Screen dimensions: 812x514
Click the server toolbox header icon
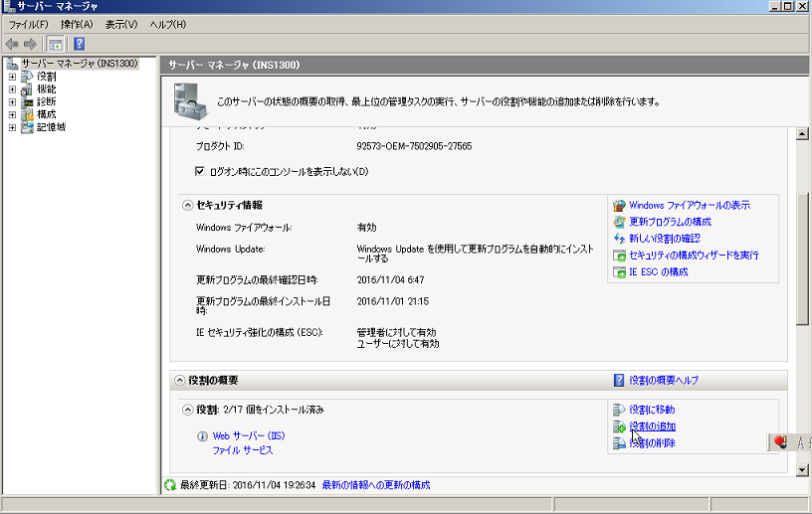(190, 101)
